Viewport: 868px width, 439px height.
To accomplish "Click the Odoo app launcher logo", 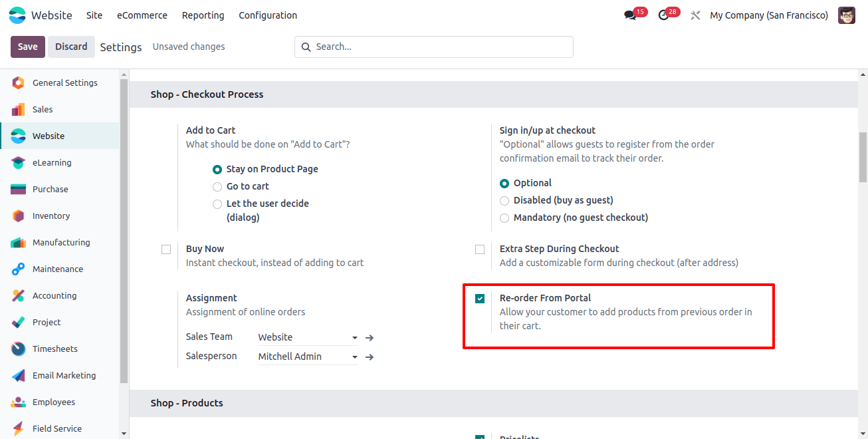I will click(x=17, y=15).
